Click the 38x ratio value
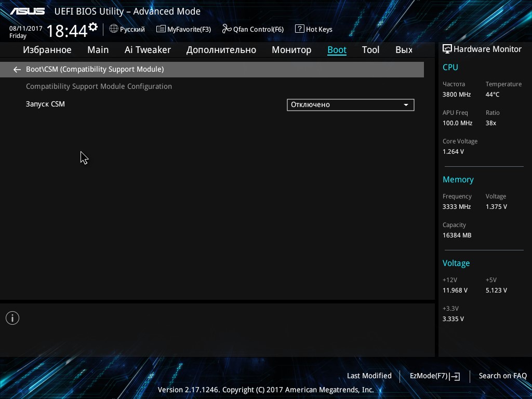The image size is (532, 399). pyautogui.click(x=490, y=123)
